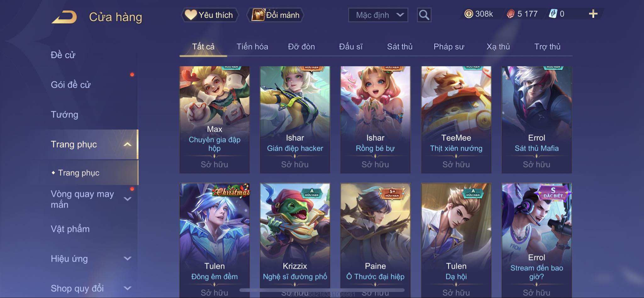644x298 pixels.
Task: Expand the Vòng quay may mắn section
Action: (127, 199)
